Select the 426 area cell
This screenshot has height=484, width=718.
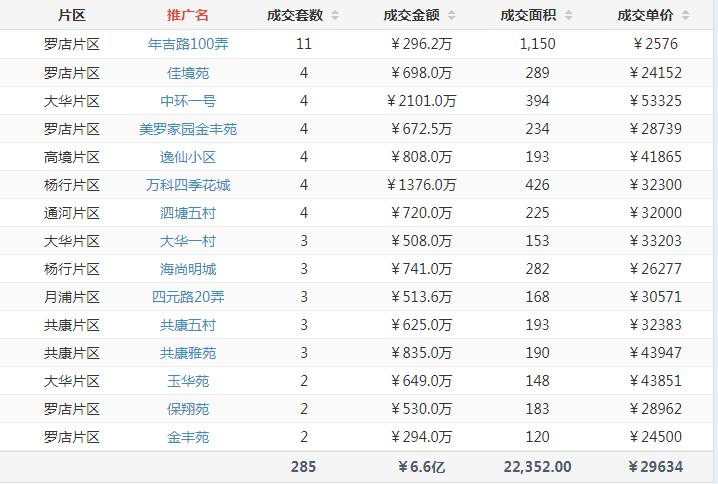538,185
